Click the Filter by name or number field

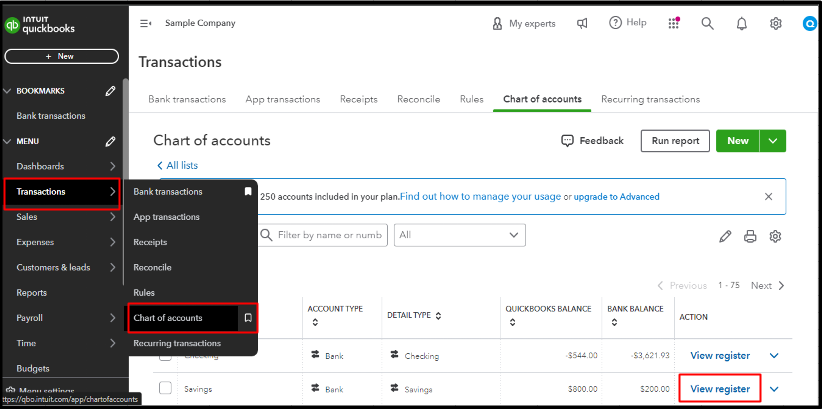(323, 235)
